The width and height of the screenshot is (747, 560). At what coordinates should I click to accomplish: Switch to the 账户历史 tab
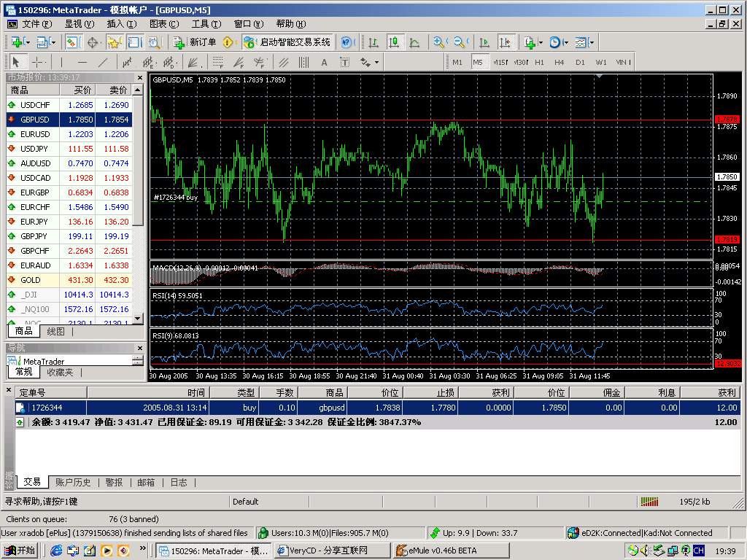[x=73, y=483]
